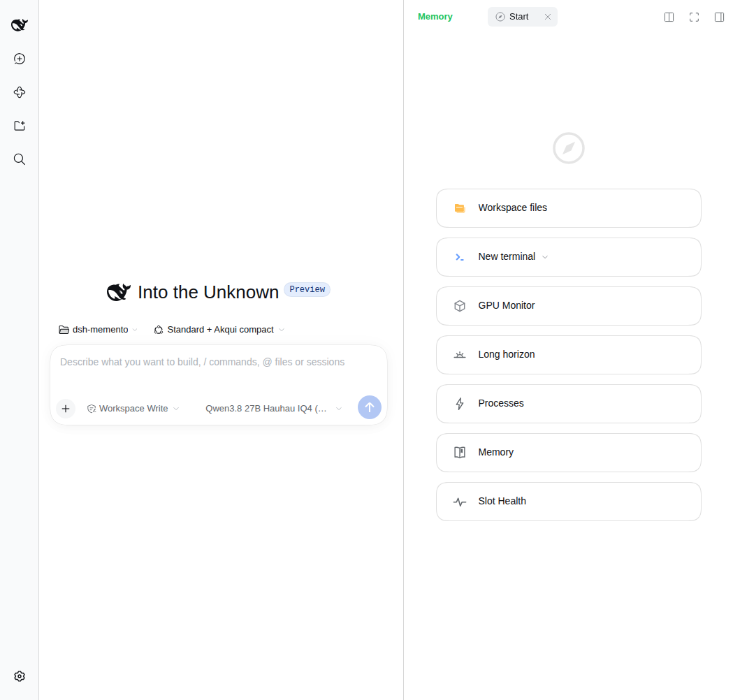Click the prompt description input field
The image size is (733, 700).
(x=218, y=369)
